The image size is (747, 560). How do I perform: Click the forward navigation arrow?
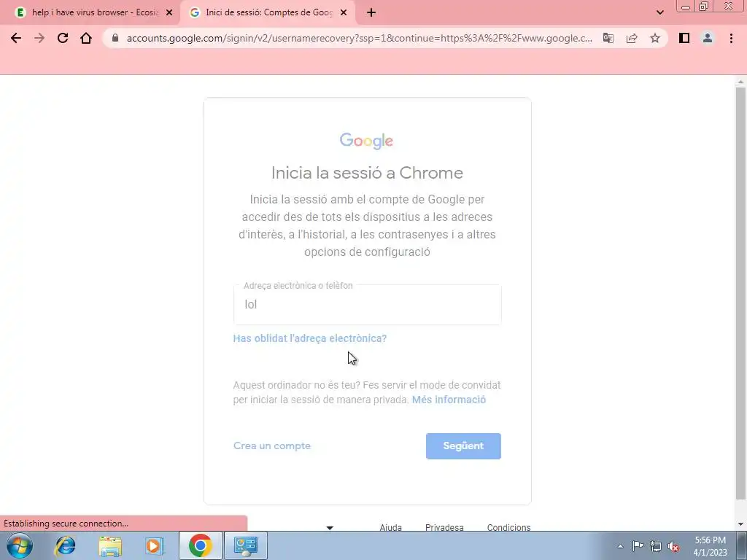click(39, 38)
